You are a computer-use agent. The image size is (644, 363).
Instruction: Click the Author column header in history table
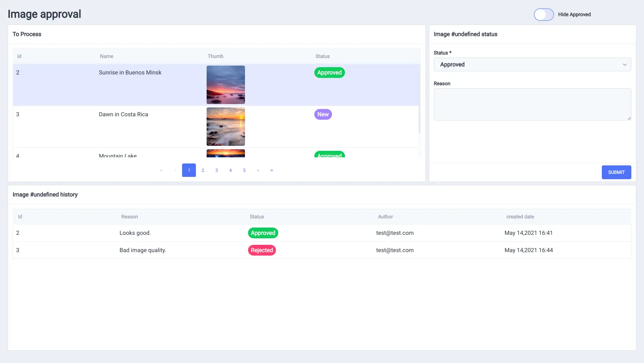385,216
